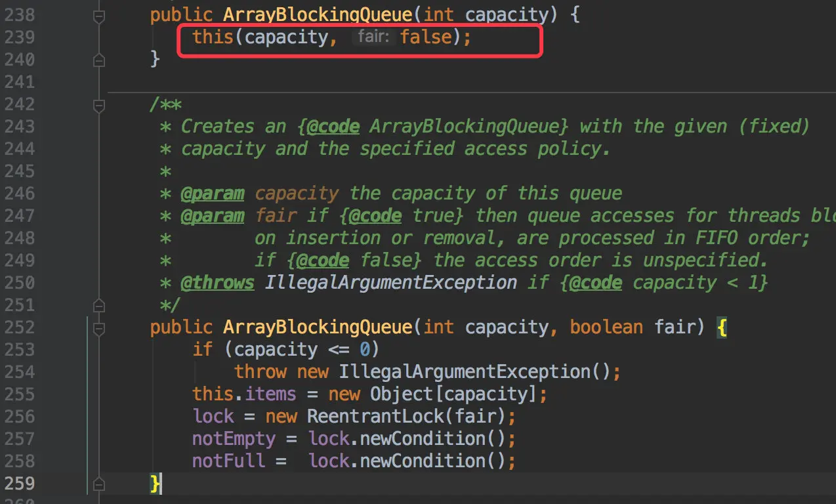Click 'ArrayBlockingQueue' constructor name on line 238

tap(316, 15)
